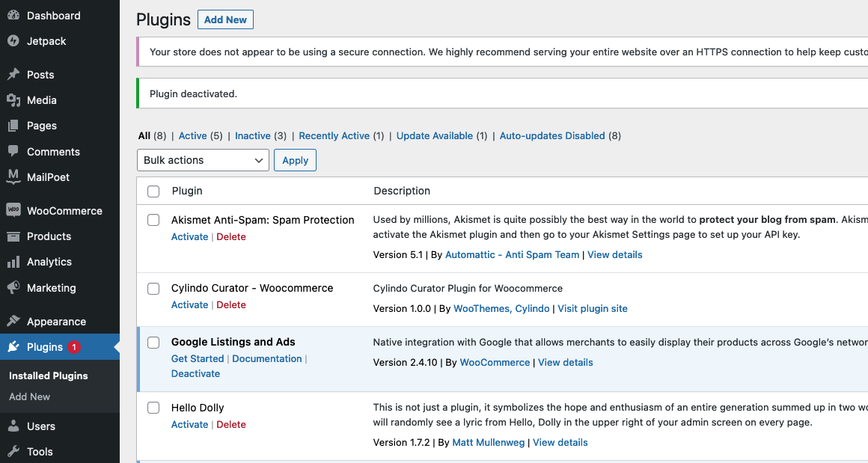Click Get Started for Google Listings
This screenshot has height=463, width=868.
198,358
